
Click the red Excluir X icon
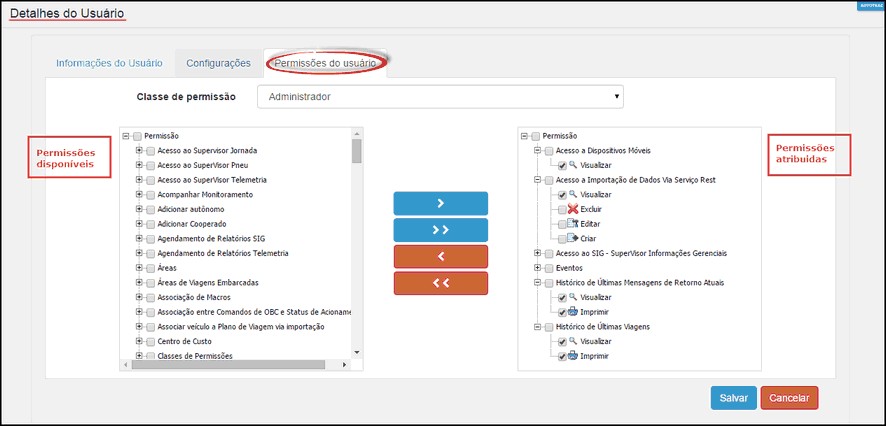coord(573,209)
